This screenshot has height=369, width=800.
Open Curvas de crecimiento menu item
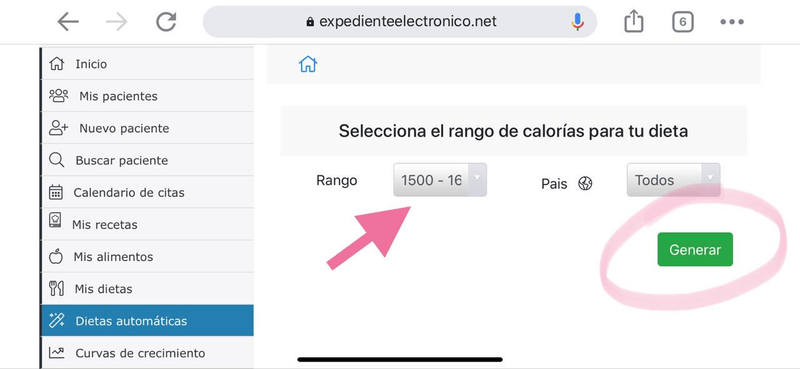point(147,353)
